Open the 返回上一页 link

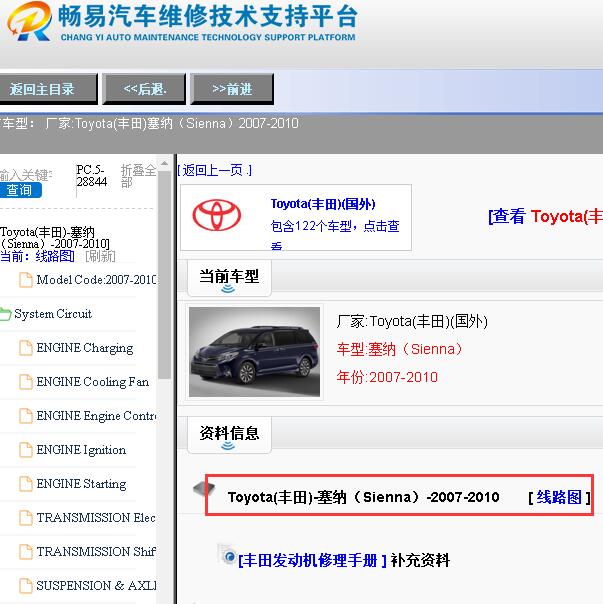click(x=215, y=170)
